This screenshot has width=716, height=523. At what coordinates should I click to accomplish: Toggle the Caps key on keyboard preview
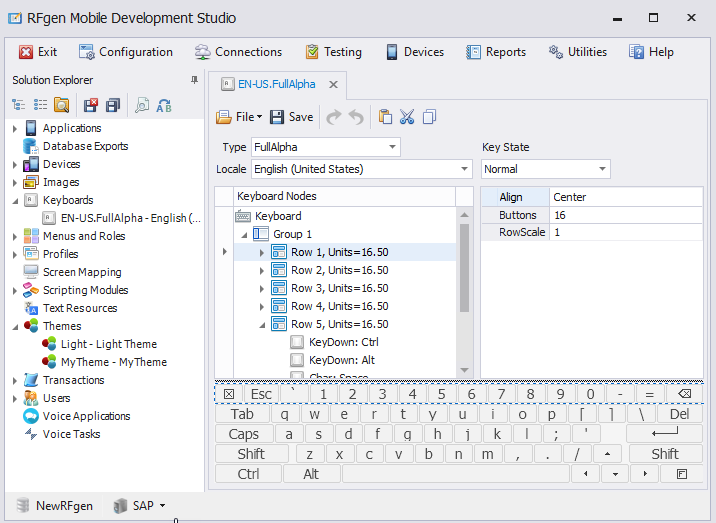coord(244,434)
